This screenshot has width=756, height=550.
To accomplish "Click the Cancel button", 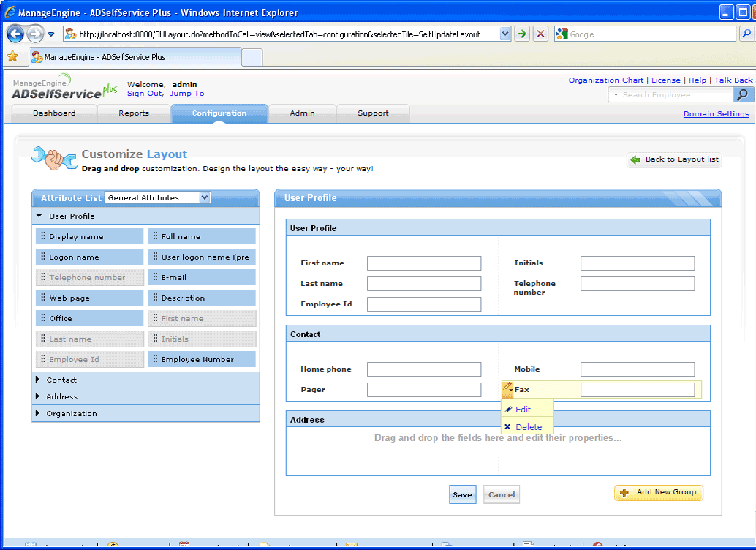I will click(x=502, y=494).
